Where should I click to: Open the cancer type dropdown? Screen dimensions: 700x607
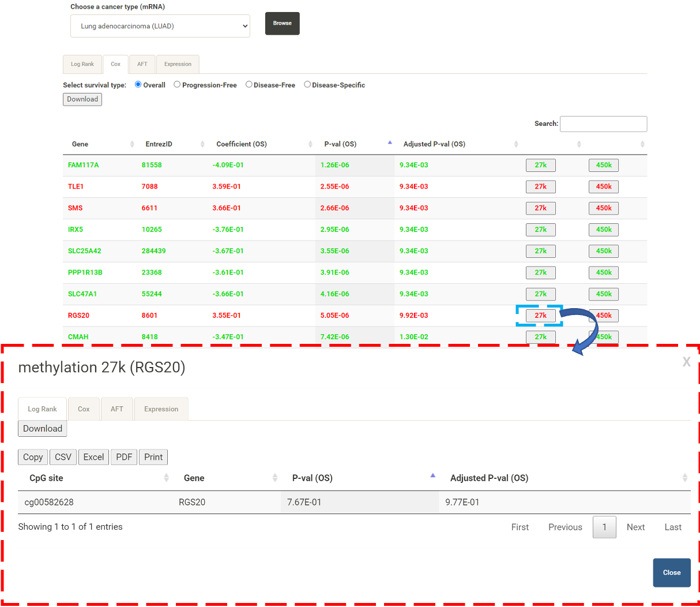click(x=160, y=26)
